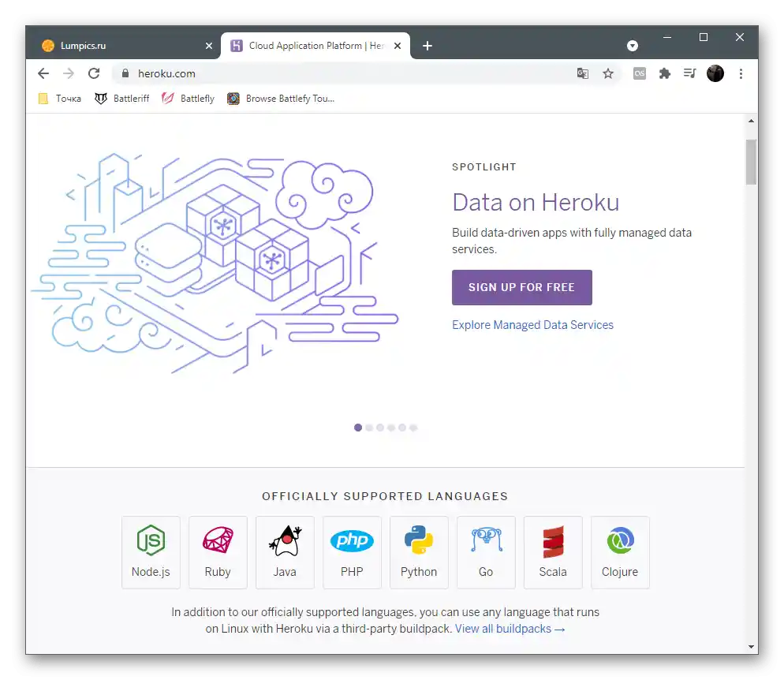Open the Python language tile
The width and height of the screenshot is (784, 680).
pos(419,552)
